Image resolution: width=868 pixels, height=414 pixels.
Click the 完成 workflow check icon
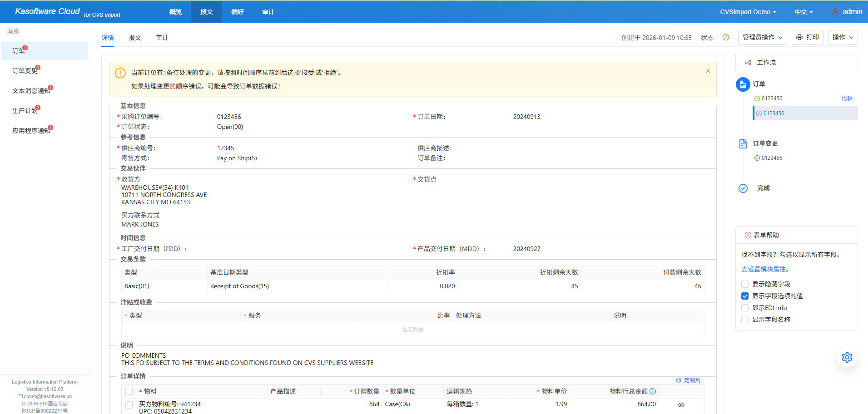[x=743, y=188]
